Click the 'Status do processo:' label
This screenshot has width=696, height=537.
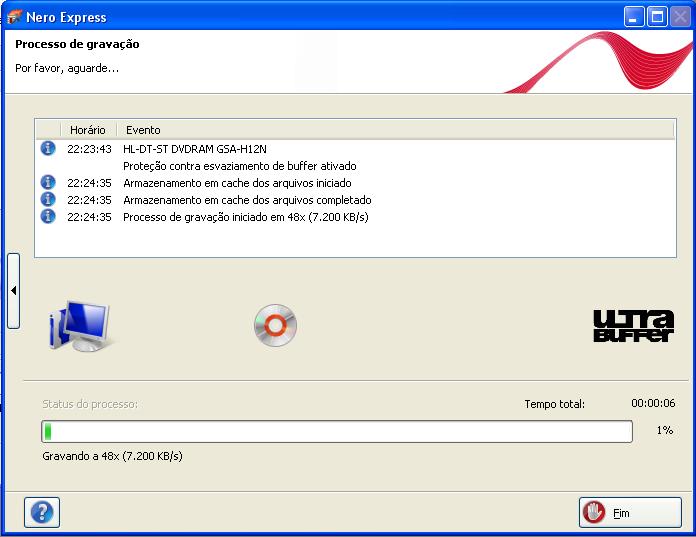[90, 404]
